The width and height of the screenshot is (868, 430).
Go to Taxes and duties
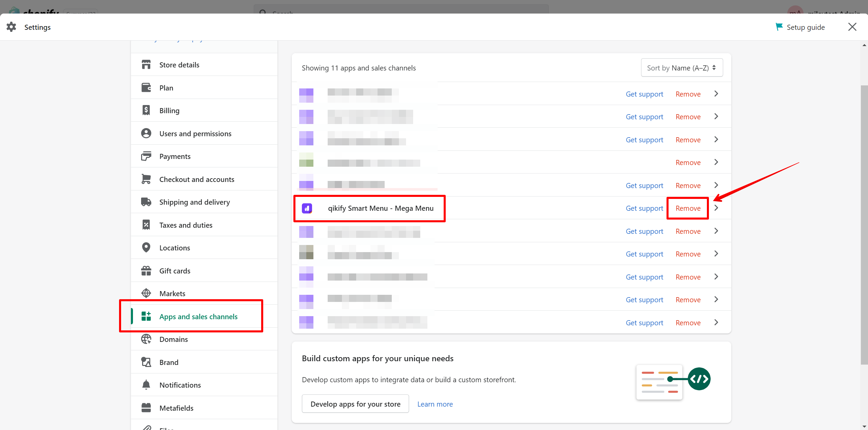(204, 225)
